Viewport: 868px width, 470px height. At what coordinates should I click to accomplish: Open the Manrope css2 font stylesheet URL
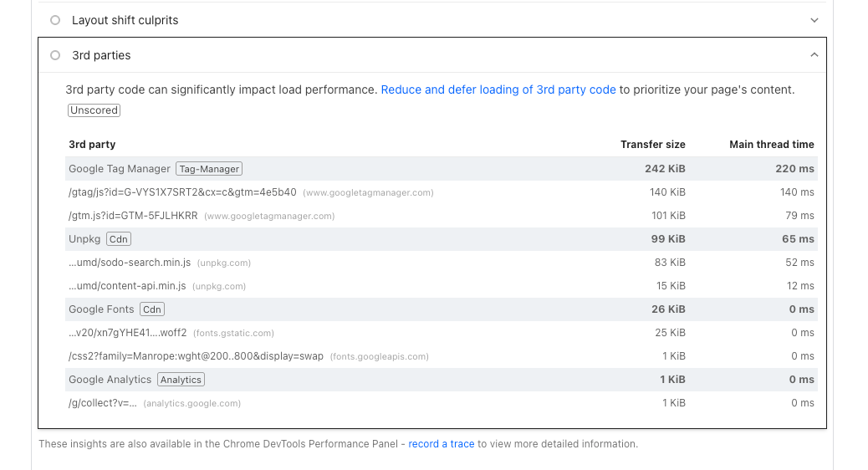(x=196, y=356)
